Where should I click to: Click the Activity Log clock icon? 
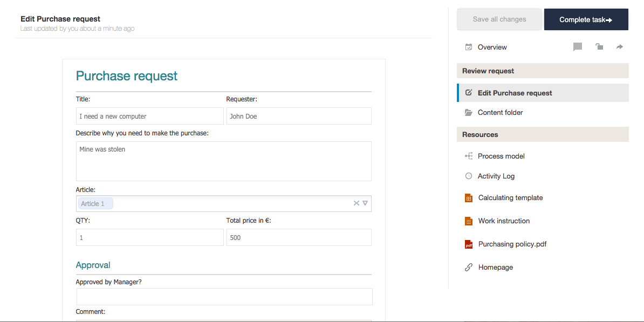469,176
